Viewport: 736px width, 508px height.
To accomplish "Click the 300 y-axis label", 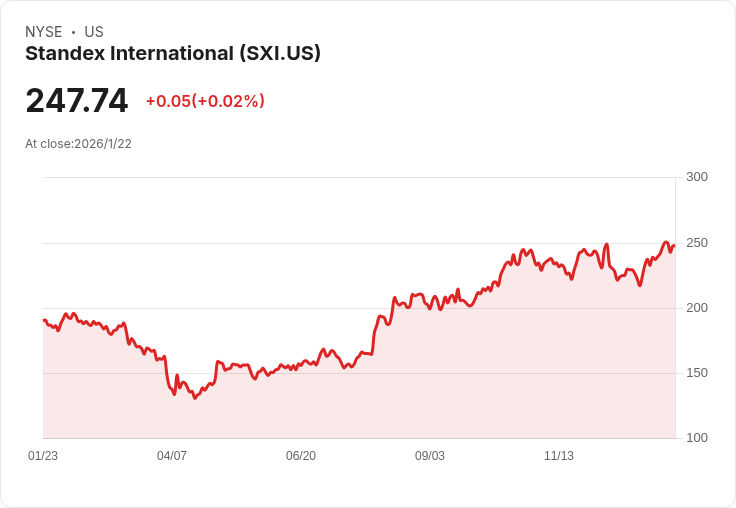I will tap(696, 177).
